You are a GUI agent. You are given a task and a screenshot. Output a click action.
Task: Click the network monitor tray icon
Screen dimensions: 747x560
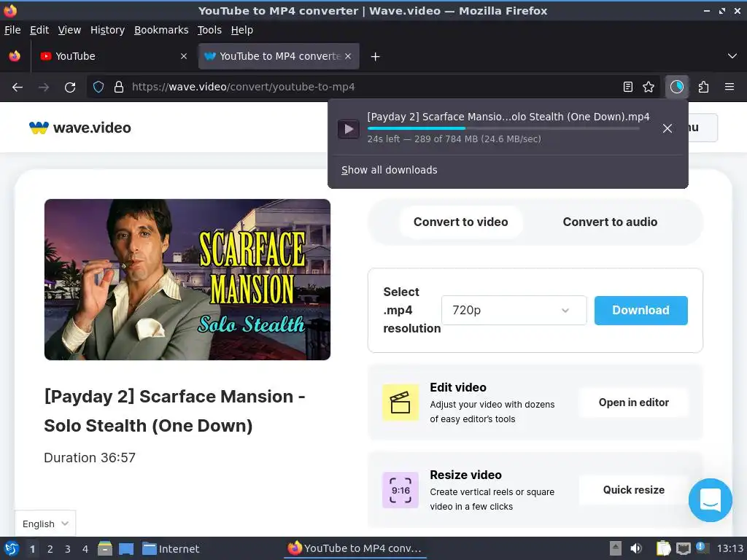click(683, 548)
